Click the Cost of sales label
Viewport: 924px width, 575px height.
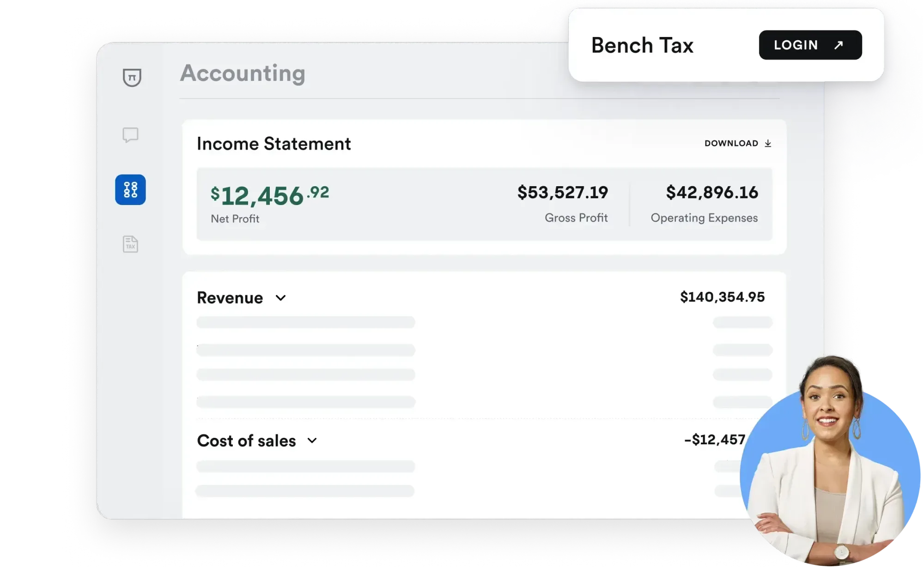[246, 441]
